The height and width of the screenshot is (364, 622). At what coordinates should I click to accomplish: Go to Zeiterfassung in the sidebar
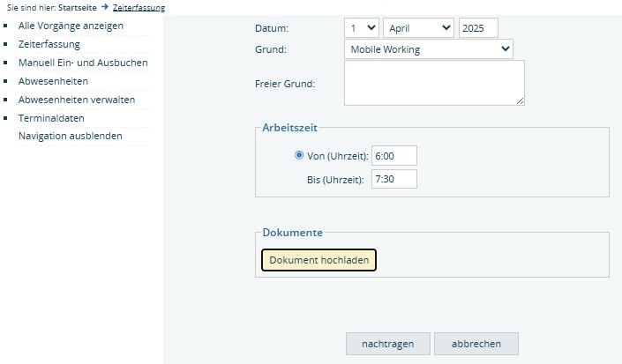tap(49, 44)
